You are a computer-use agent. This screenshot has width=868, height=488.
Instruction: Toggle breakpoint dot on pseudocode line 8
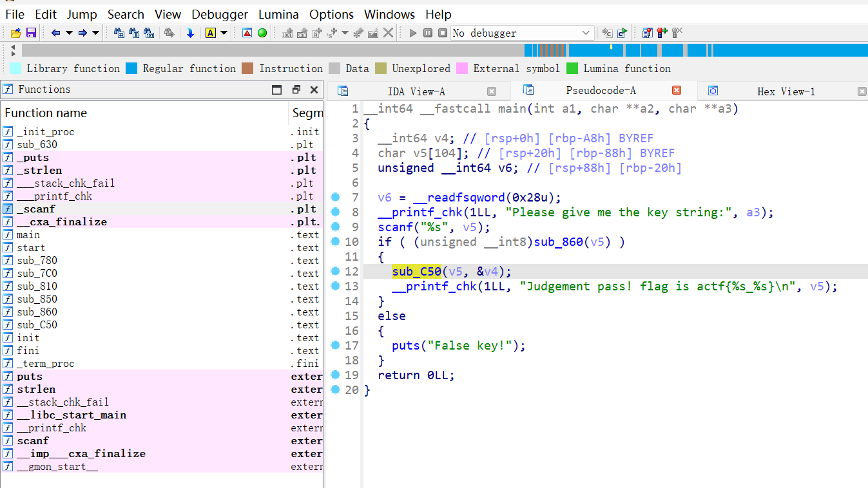pos(335,212)
